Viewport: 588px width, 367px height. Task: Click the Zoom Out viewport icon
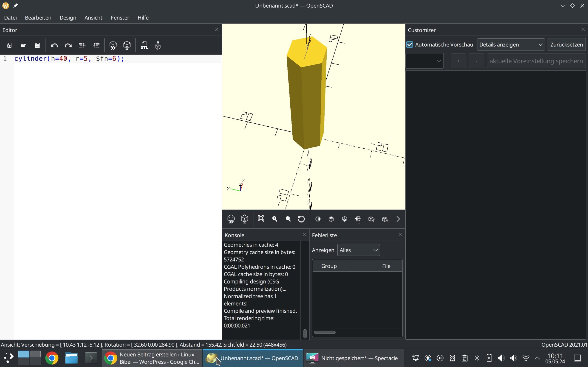coord(288,219)
